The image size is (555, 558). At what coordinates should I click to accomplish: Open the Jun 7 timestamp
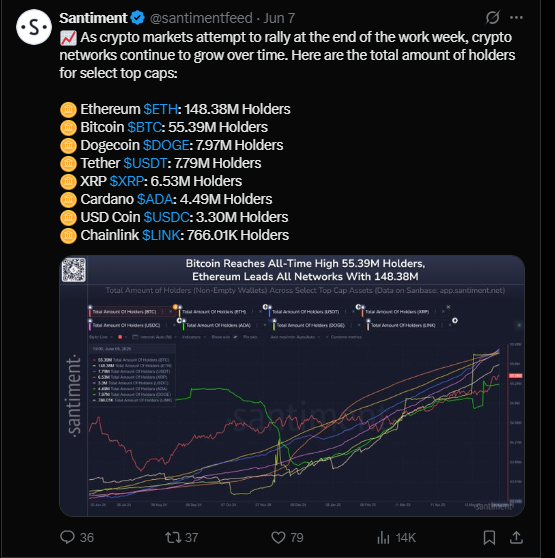279,18
